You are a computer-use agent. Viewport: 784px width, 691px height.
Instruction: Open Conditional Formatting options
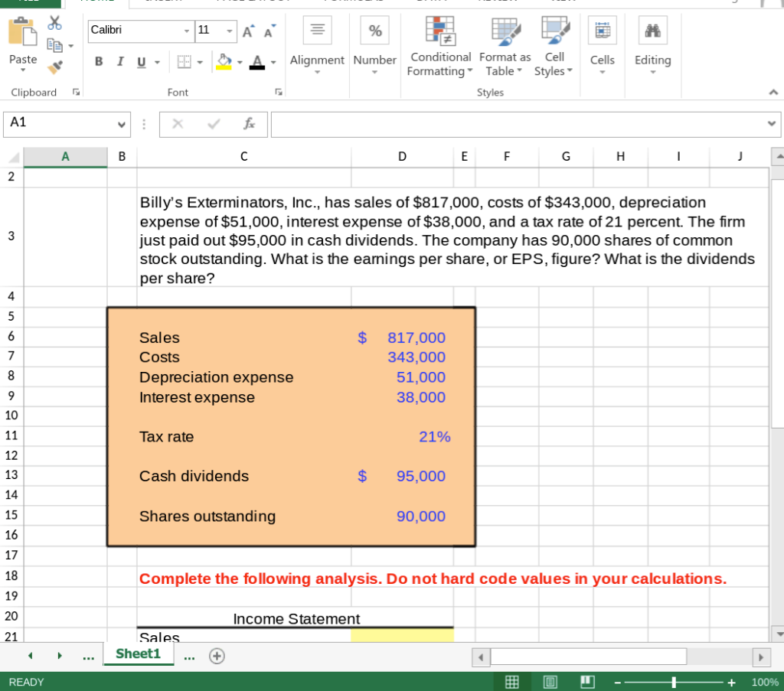click(440, 44)
